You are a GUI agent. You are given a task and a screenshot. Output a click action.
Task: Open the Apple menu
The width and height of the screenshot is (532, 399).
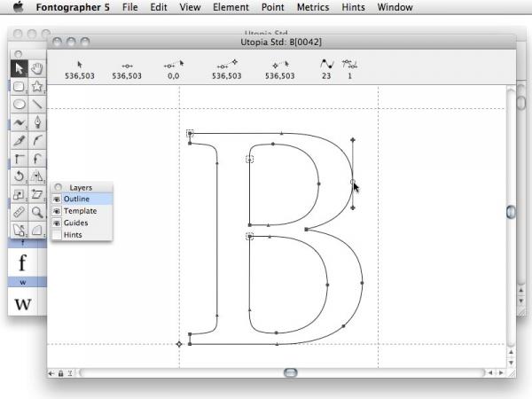18,7
